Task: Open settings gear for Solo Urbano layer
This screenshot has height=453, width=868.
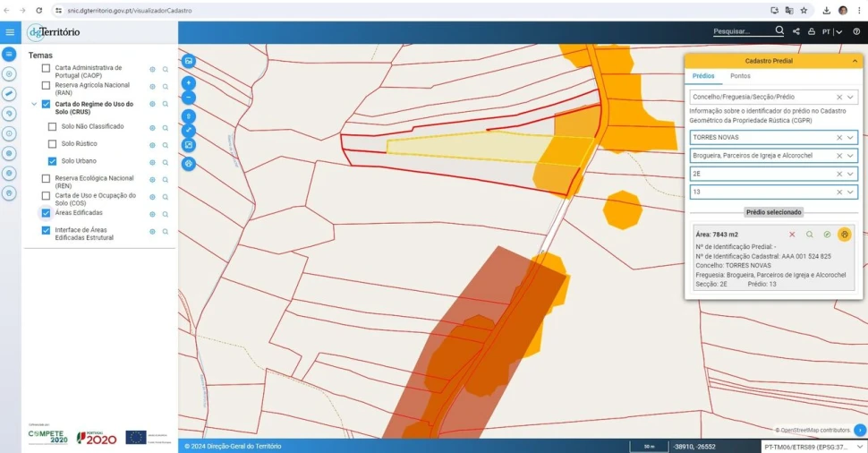Action: (152, 162)
